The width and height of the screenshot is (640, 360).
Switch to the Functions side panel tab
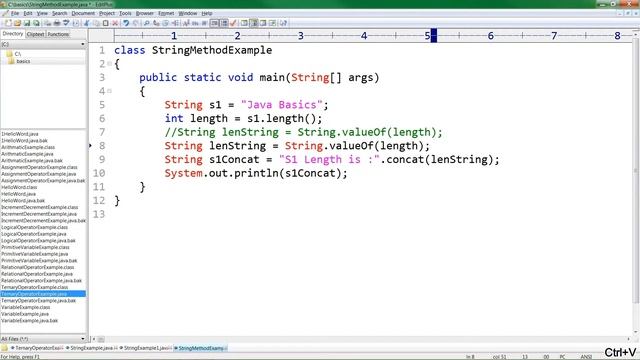(58, 35)
